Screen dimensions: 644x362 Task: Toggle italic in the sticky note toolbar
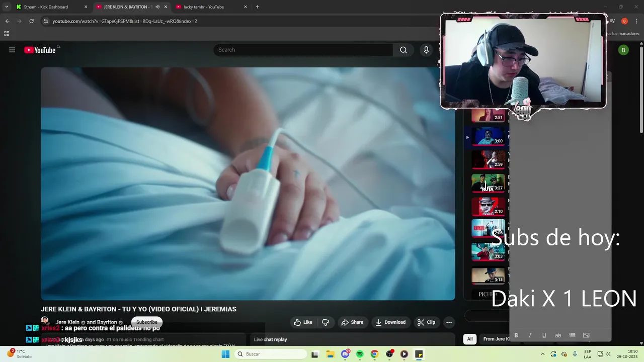[530, 335]
